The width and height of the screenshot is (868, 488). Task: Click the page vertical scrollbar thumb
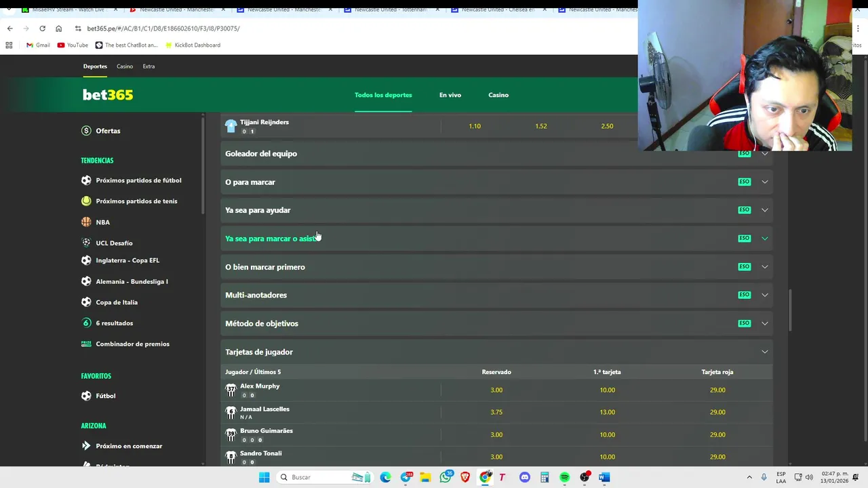tap(790, 310)
